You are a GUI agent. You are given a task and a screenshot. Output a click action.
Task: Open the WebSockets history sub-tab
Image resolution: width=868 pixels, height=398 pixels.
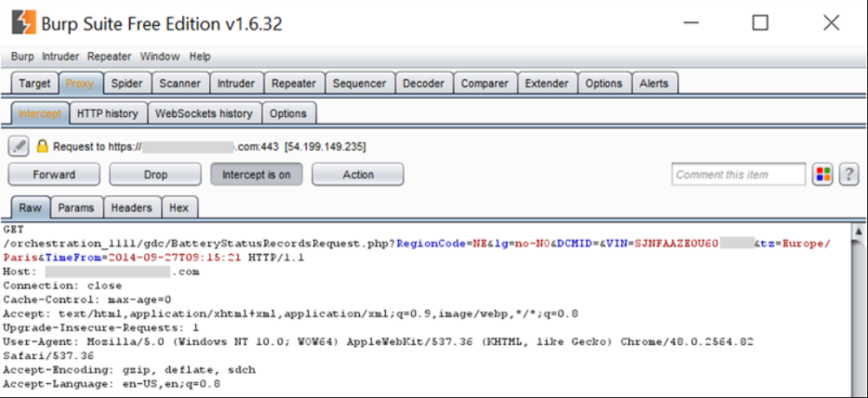[x=204, y=114]
